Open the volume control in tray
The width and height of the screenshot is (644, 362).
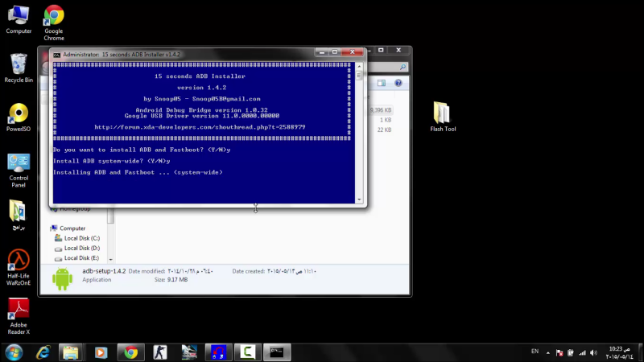[592, 352]
